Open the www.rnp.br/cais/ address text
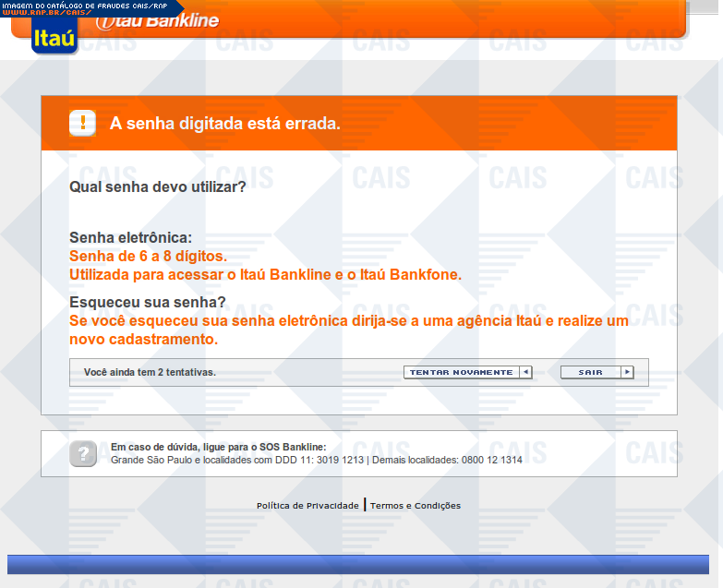The height and width of the screenshot is (588, 723). pos(47,12)
